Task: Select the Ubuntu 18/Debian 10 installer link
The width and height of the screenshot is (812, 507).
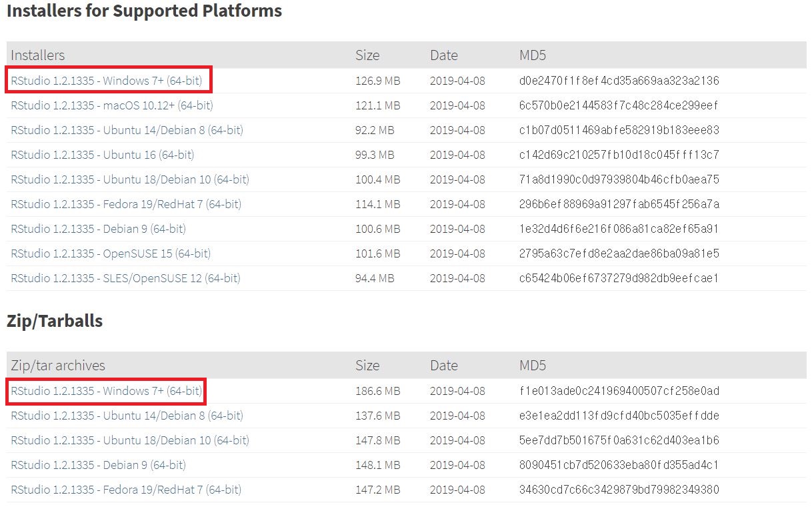Action: pyautogui.click(x=130, y=179)
